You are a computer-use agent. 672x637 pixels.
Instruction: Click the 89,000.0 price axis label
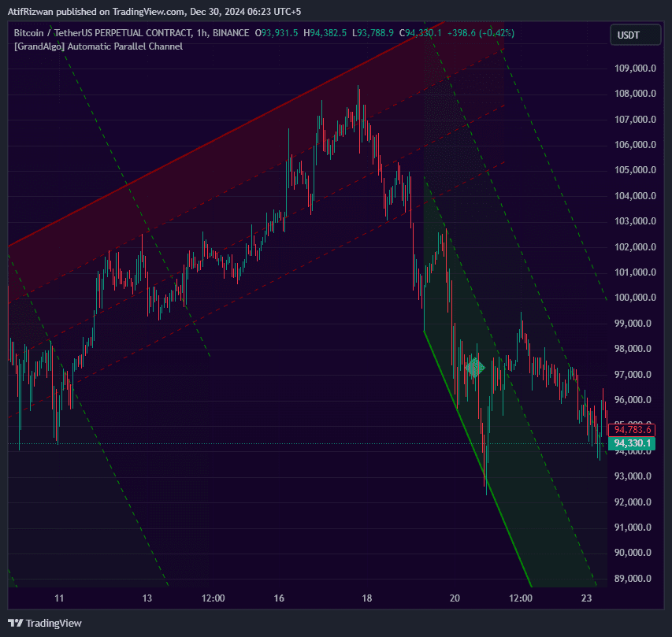click(x=634, y=578)
